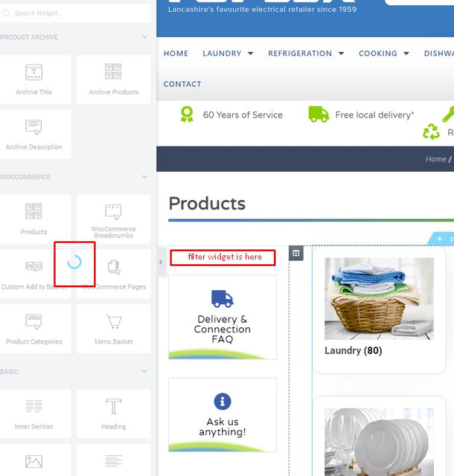Select the Archive Title widget
The height and width of the screenshot is (476, 454).
(34, 79)
